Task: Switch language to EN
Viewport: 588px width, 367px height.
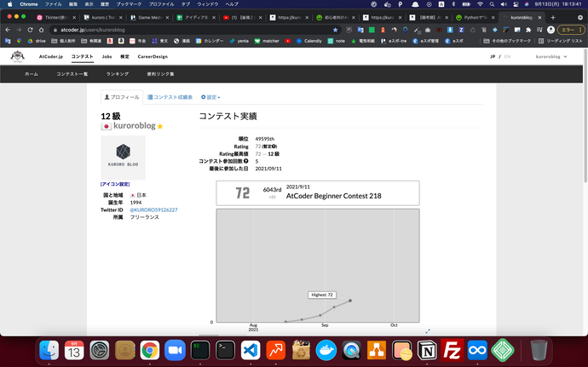Action: [x=507, y=56]
